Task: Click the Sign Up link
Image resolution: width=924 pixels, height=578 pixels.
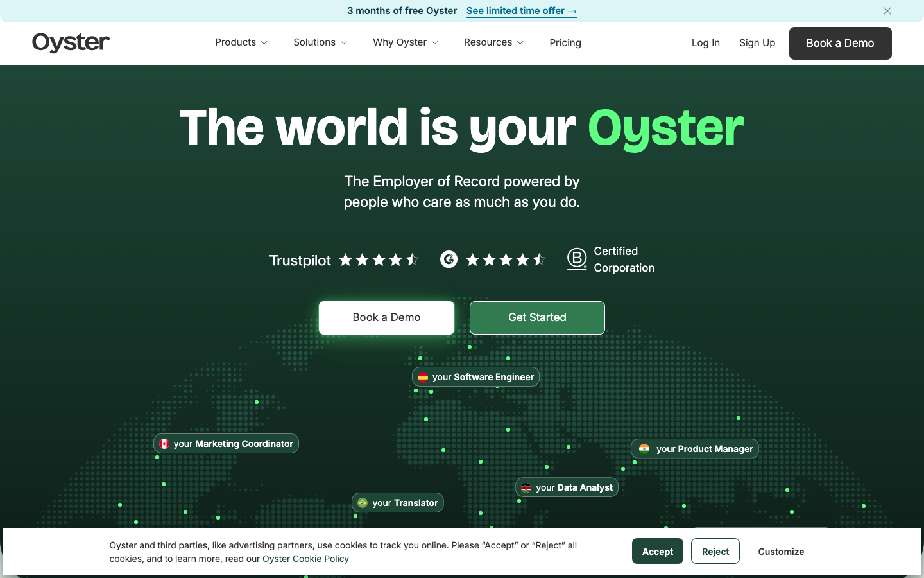Action: (757, 43)
